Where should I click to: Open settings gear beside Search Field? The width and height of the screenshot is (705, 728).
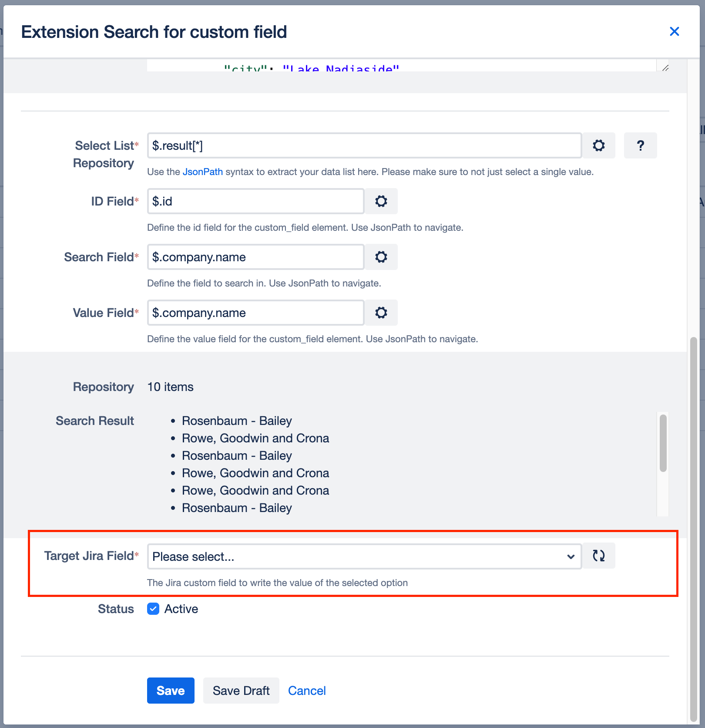coord(381,257)
